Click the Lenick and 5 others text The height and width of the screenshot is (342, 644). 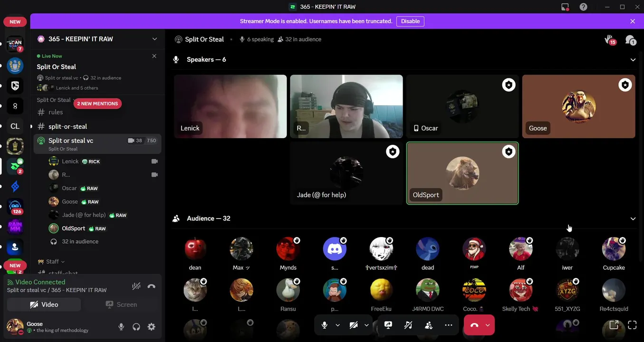click(77, 88)
